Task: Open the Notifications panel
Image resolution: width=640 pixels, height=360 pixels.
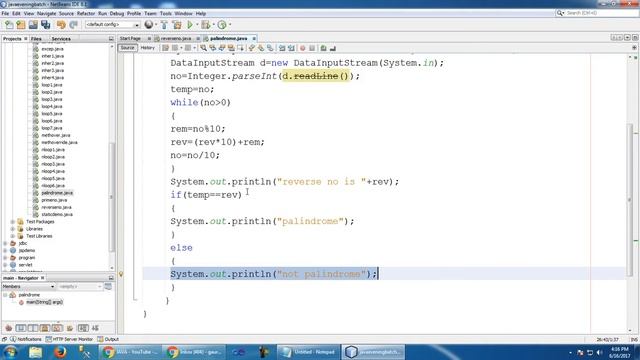Action: point(25,339)
